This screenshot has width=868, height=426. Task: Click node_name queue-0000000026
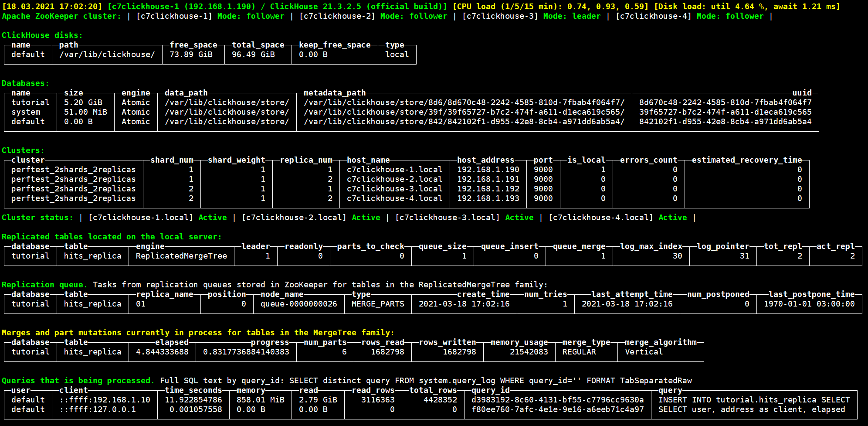click(x=299, y=304)
